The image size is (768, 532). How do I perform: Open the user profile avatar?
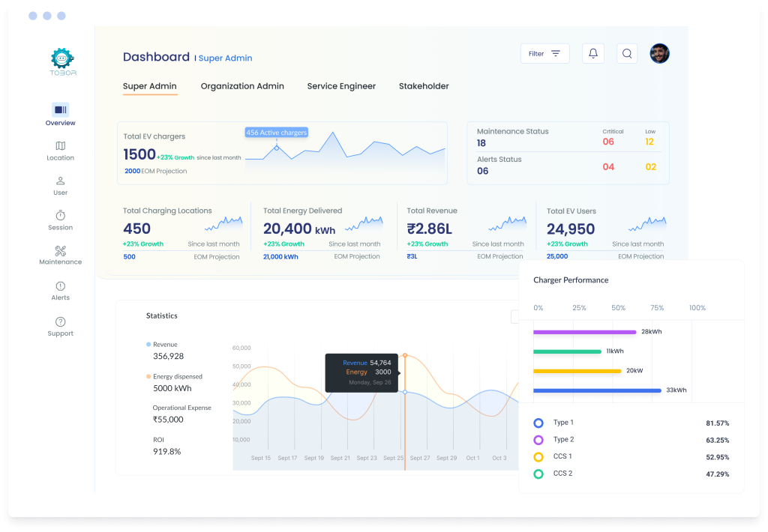(x=660, y=53)
